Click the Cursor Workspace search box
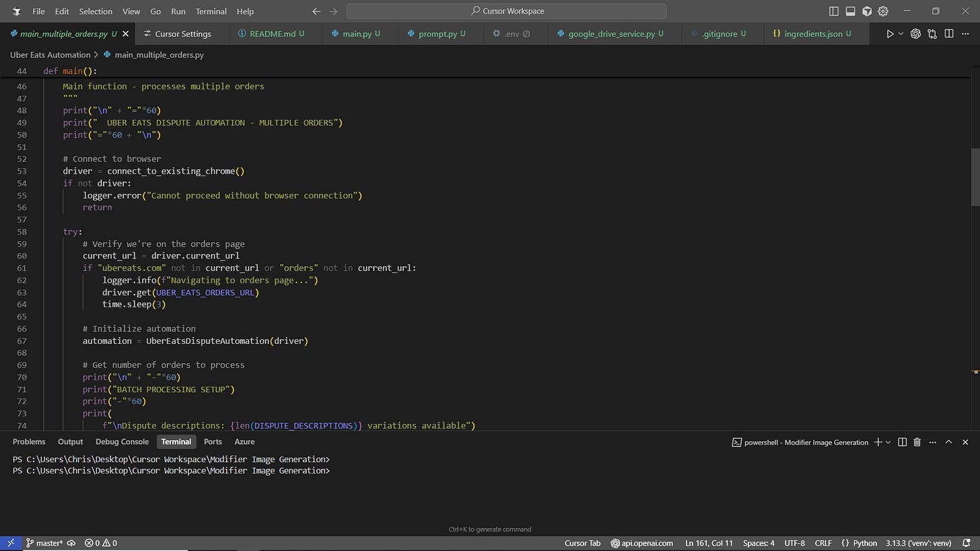The width and height of the screenshot is (980, 551). tap(506, 11)
